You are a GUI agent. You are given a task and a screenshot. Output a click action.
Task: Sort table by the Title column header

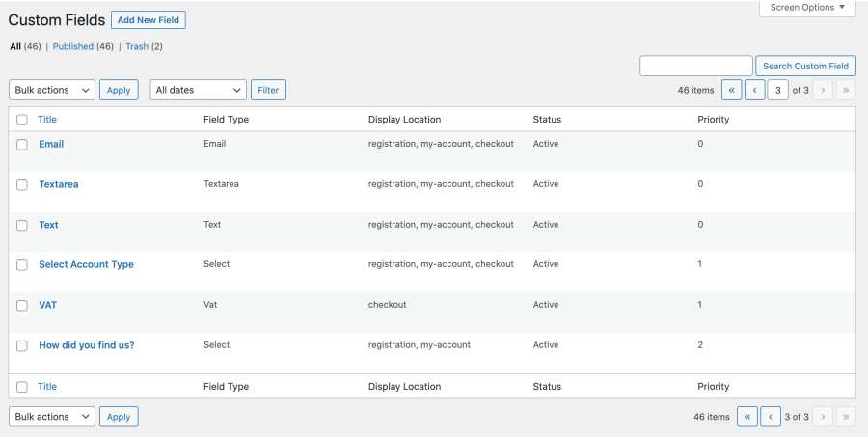[x=47, y=120]
